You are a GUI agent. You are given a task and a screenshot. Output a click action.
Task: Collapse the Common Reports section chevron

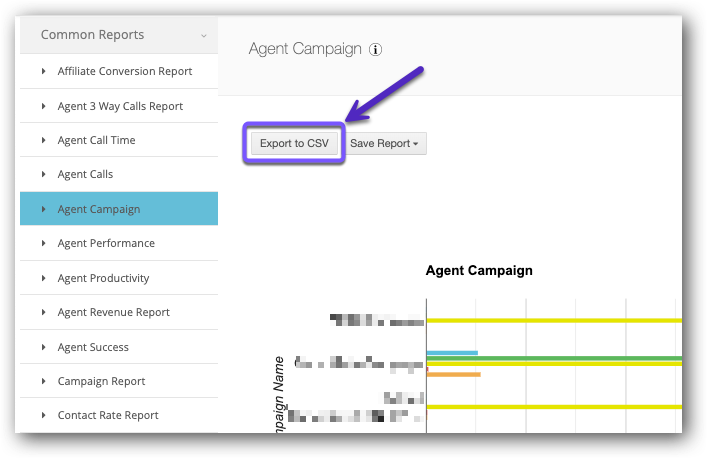204,36
